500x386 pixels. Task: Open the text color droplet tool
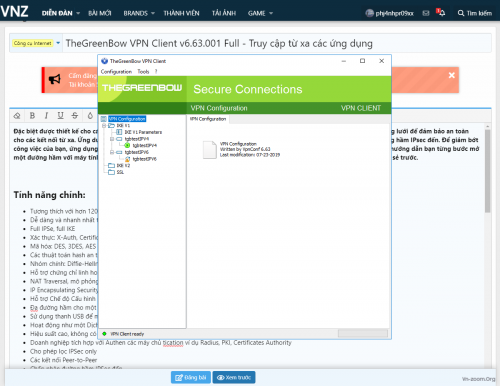click(90, 116)
